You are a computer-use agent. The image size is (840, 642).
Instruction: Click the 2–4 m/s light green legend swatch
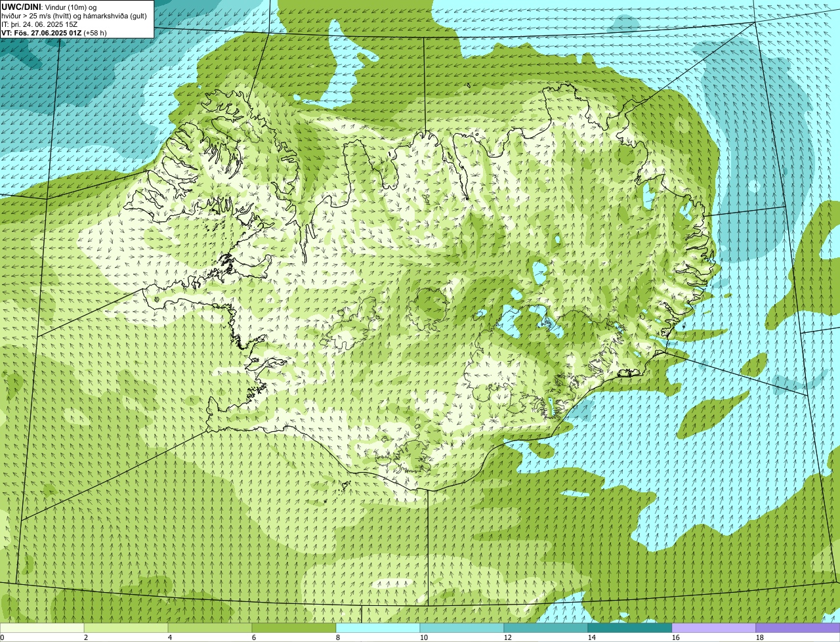click(126, 628)
